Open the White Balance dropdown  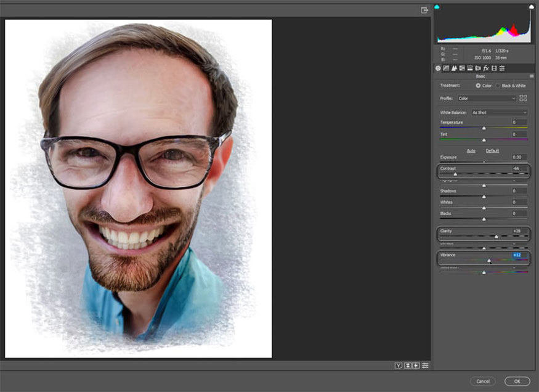coord(499,112)
